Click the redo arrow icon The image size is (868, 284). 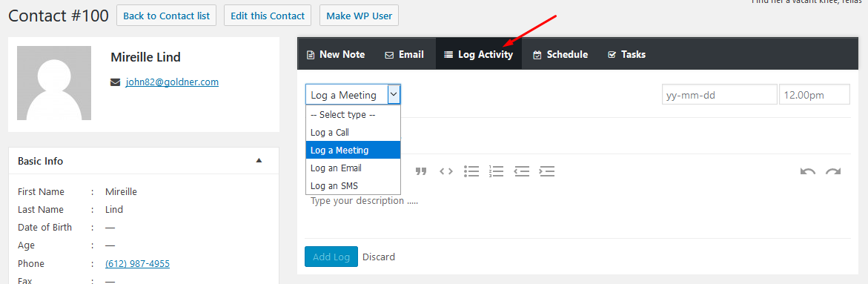click(833, 171)
